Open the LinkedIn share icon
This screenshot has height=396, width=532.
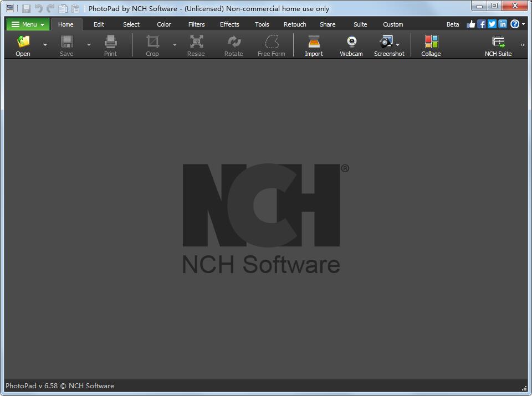[503, 24]
